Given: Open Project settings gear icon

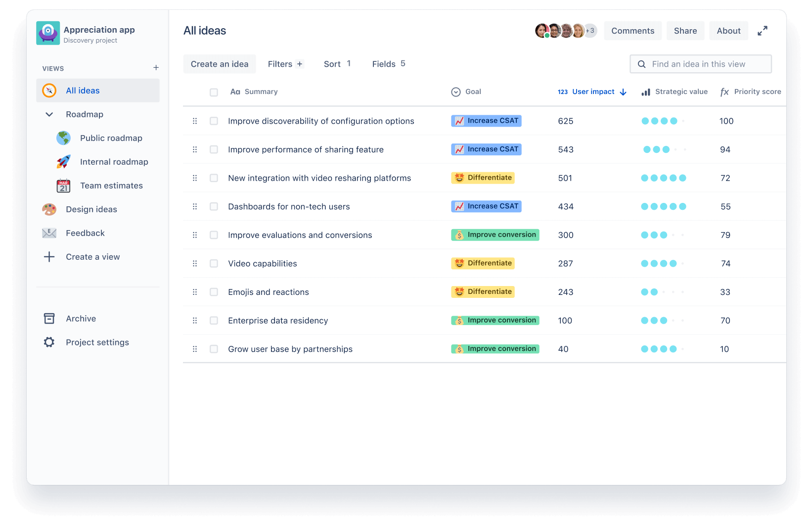Looking at the screenshot, I should (49, 342).
